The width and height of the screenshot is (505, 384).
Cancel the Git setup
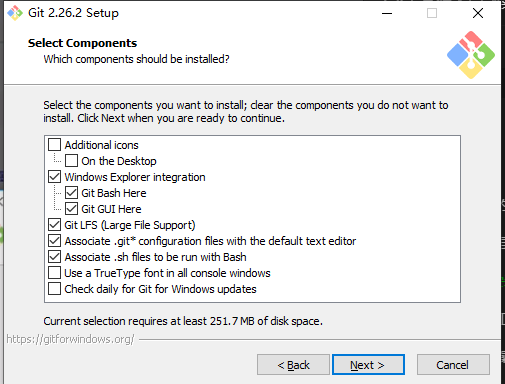point(453,365)
